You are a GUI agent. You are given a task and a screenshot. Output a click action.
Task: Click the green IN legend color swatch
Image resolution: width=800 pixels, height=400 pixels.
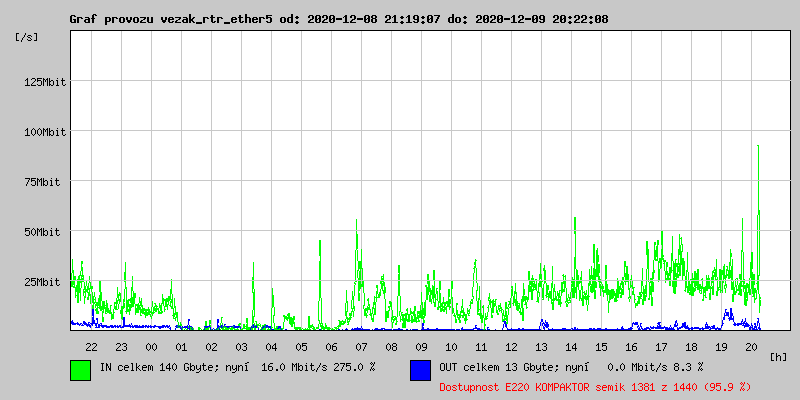click(80, 369)
